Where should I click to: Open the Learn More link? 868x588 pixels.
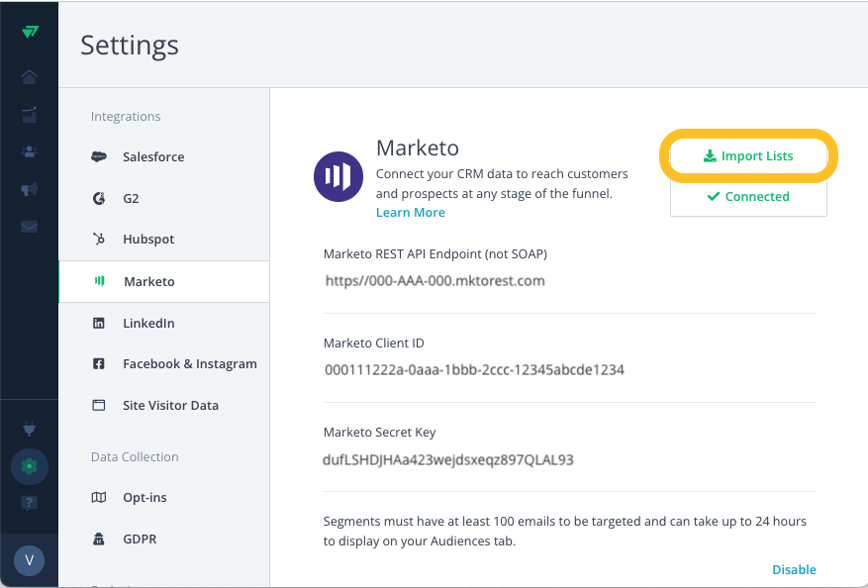click(410, 212)
